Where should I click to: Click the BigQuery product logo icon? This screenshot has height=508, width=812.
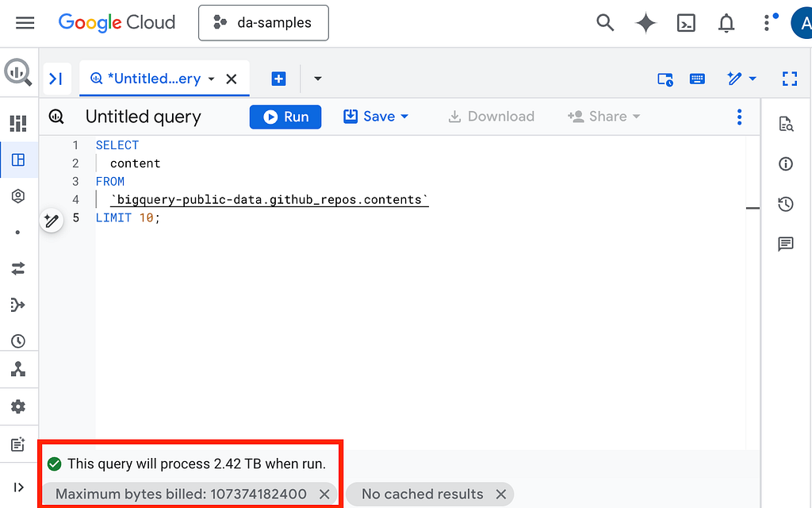(x=18, y=71)
